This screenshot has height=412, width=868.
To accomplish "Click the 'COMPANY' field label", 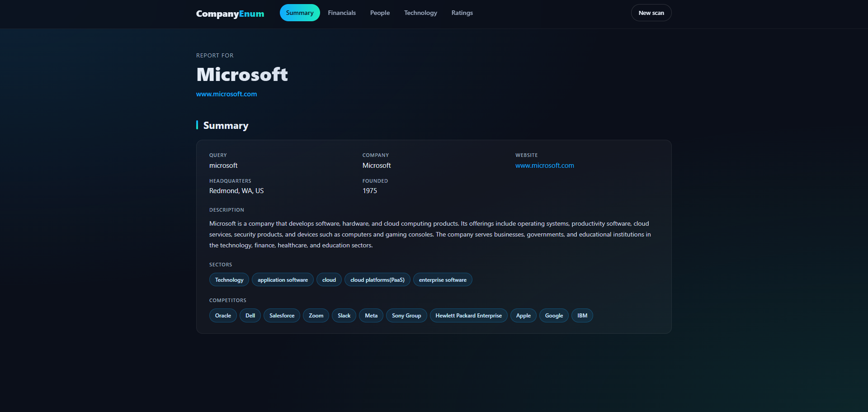I will [376, 155].
